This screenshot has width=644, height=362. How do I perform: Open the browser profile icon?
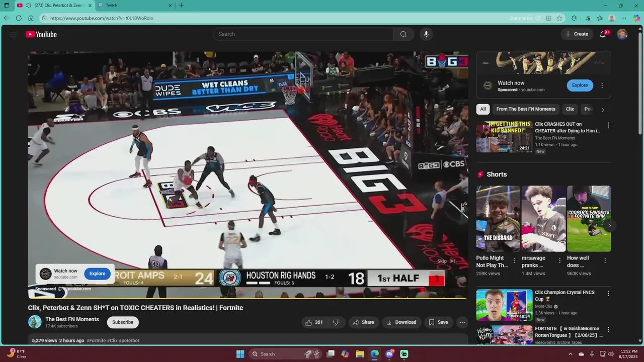click(612, 18)
